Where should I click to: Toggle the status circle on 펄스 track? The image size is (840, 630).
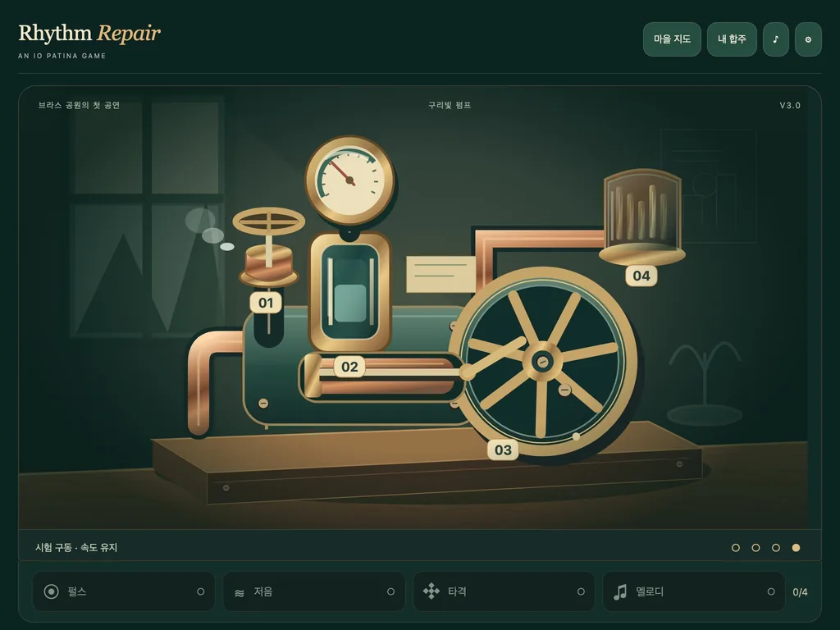[x=201, y=591]
